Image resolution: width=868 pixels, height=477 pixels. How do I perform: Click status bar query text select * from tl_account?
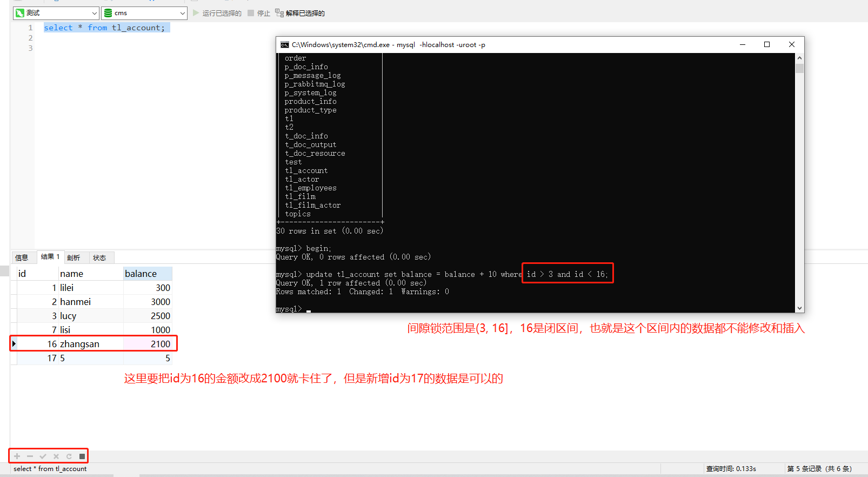tap(50, 469)
